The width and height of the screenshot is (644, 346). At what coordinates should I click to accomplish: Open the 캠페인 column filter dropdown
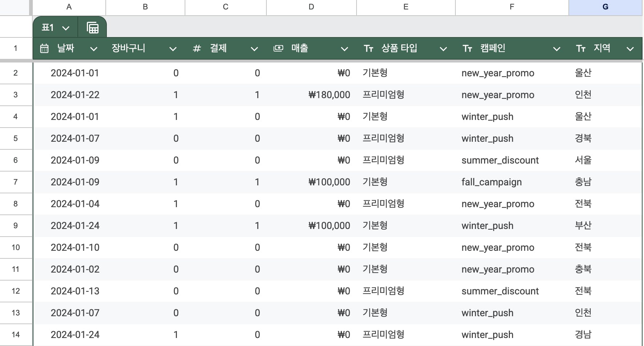(556, 49)
